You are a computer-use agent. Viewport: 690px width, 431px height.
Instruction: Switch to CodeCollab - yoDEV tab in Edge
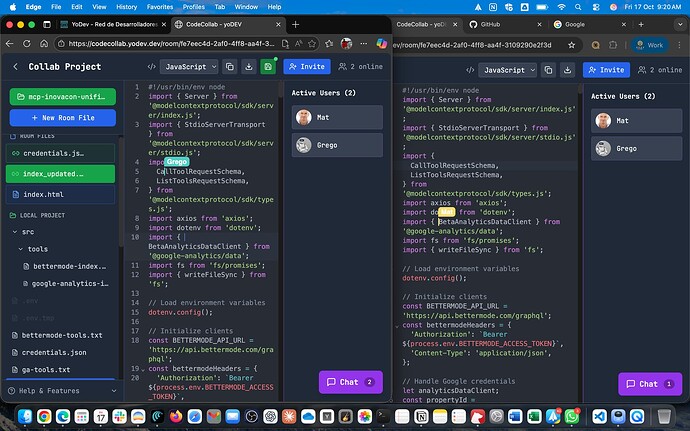[x=228, y=24]
